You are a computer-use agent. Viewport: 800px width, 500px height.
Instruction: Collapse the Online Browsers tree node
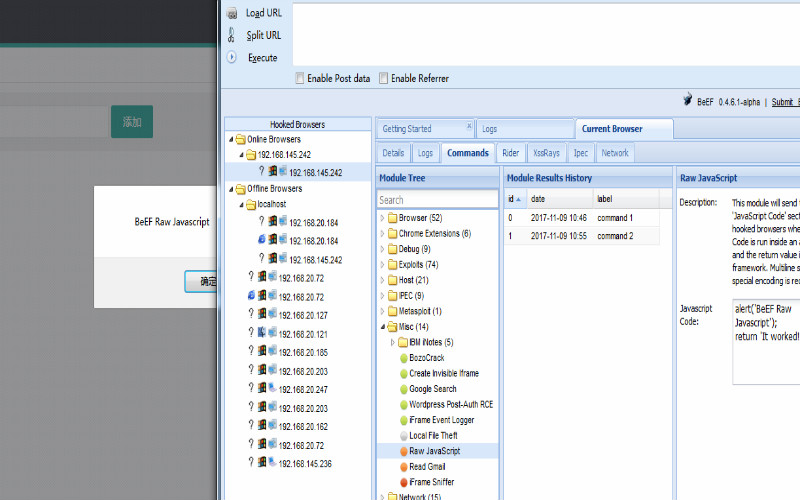(x=231, y=139)
